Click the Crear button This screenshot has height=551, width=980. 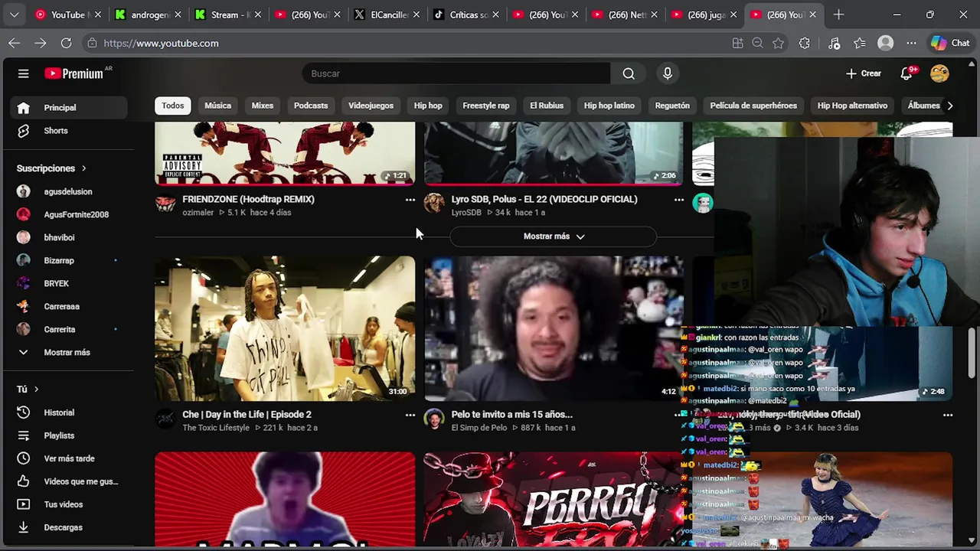coord(864,73)
